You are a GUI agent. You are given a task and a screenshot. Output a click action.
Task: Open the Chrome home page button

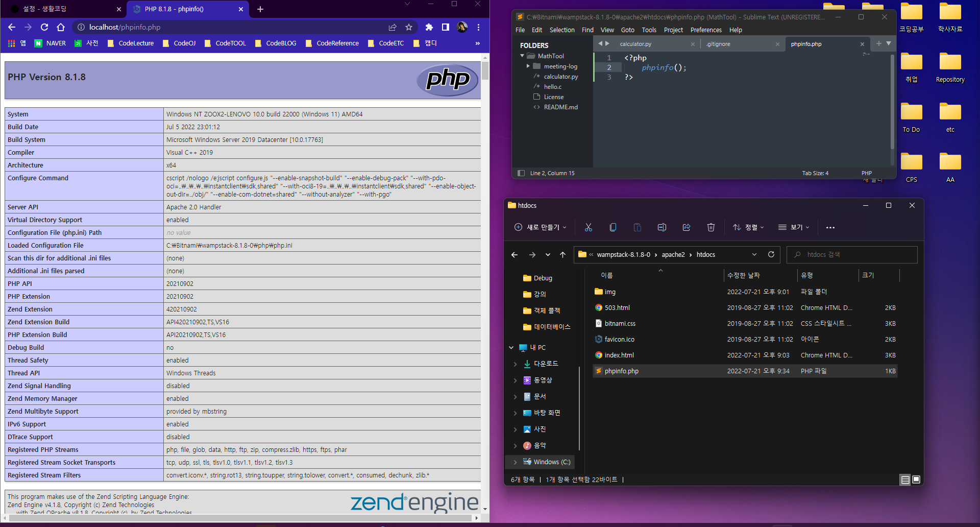(x=61, y=27)
